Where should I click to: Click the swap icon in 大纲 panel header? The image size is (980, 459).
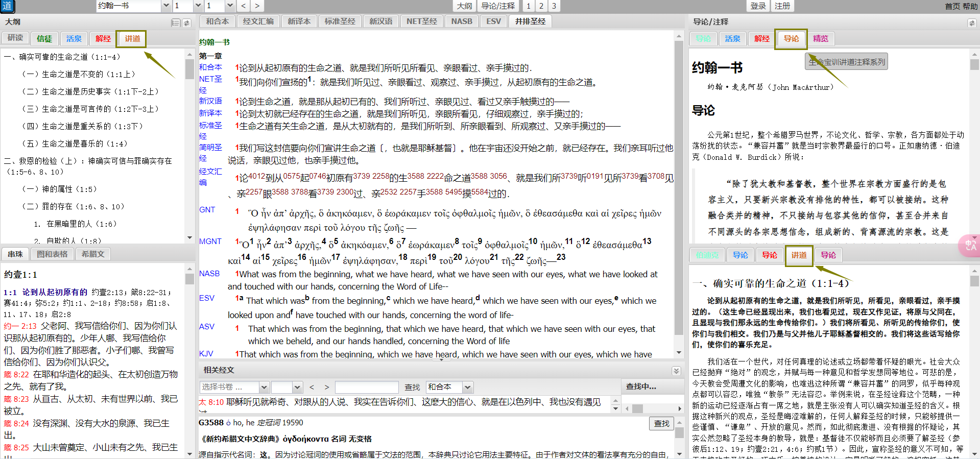click(187, 23)
